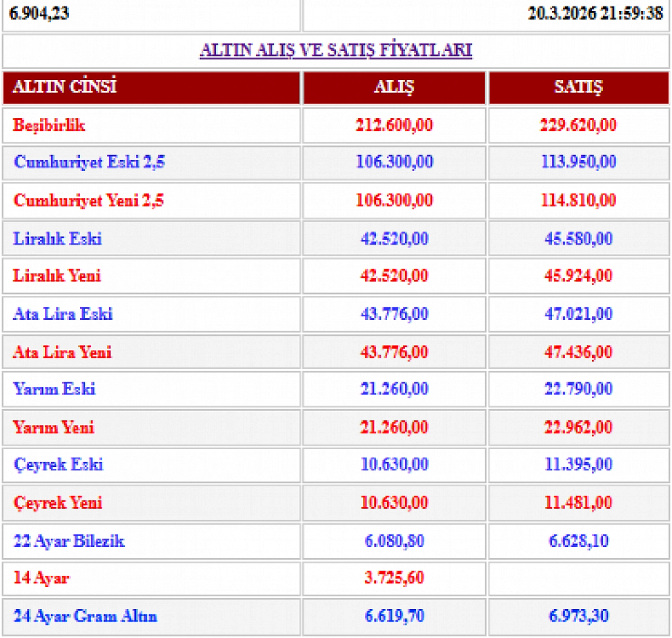
Task: Click the 24 Ayar Gram Altın label
Action: (85, 616)
